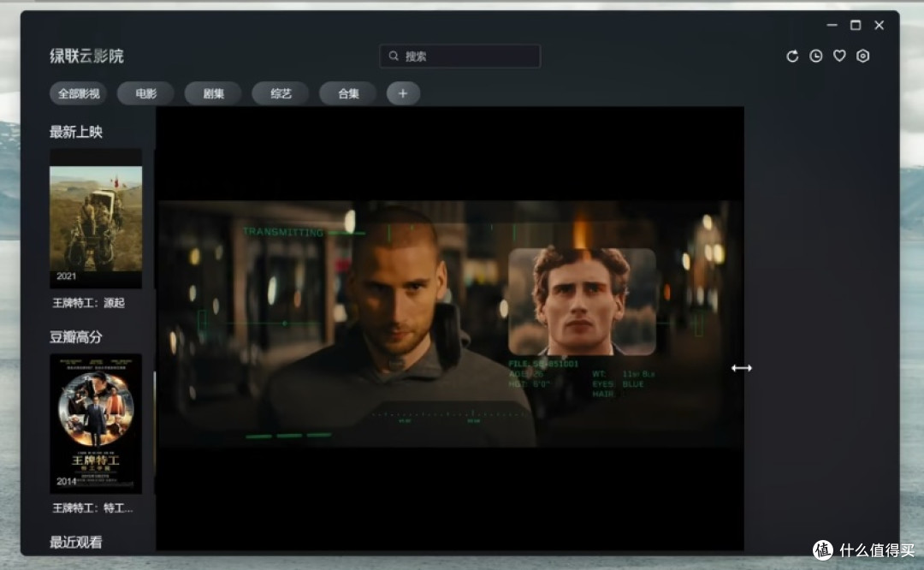Switch to the 剧集 tab
924x570 pixels.
tap(213, 93)
